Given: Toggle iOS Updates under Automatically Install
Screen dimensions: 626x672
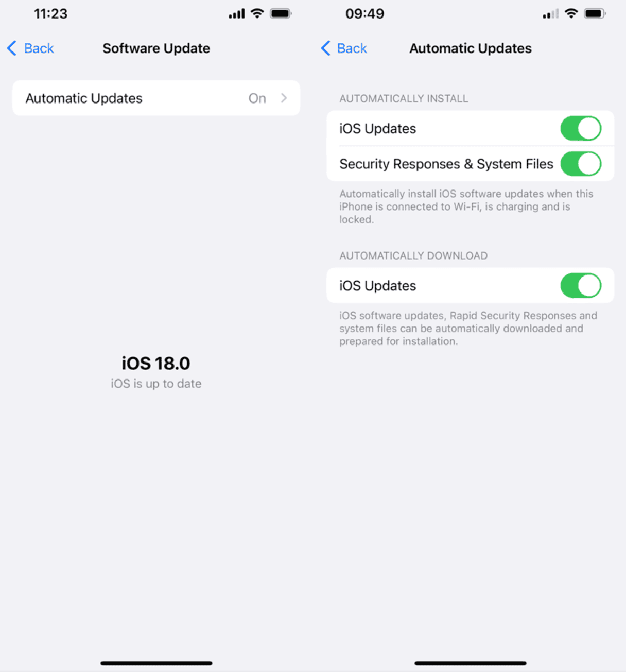Looking at the screenshot, I should tap(581, 128).
